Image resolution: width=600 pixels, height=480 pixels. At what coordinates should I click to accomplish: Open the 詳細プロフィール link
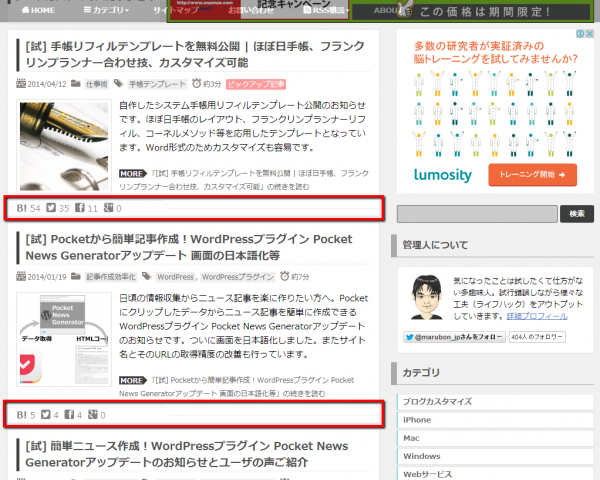537,316
